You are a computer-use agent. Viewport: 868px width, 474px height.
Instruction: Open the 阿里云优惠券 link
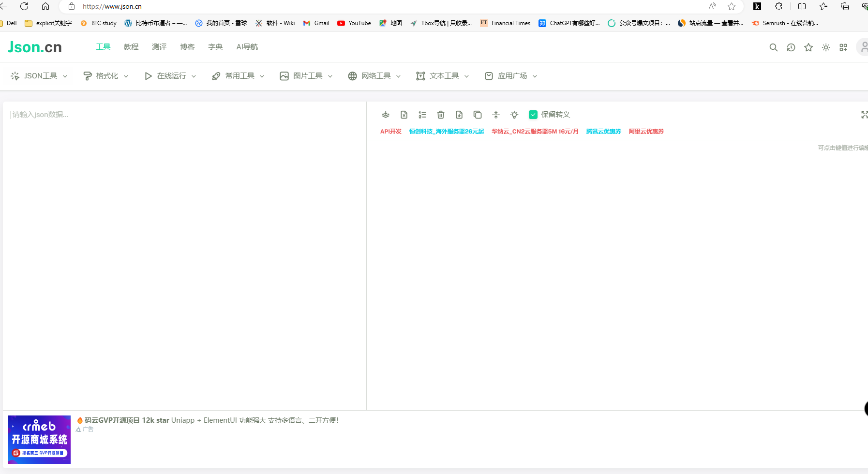tap(646, 132)
